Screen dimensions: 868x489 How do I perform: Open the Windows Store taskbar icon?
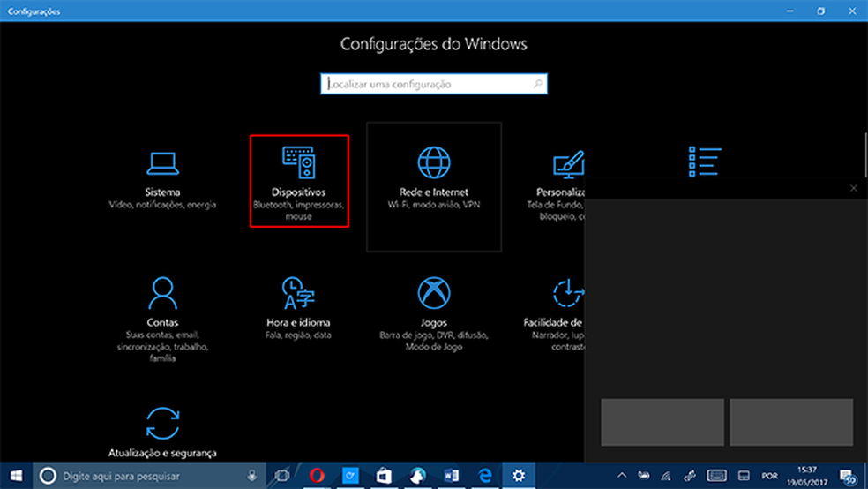[385, 476]
